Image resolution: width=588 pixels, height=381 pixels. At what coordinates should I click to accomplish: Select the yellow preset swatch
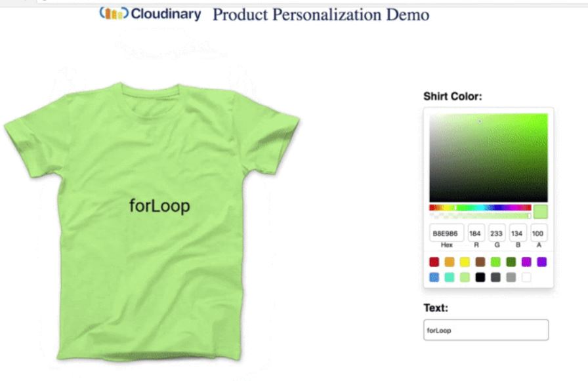click(x=465, y=262)
